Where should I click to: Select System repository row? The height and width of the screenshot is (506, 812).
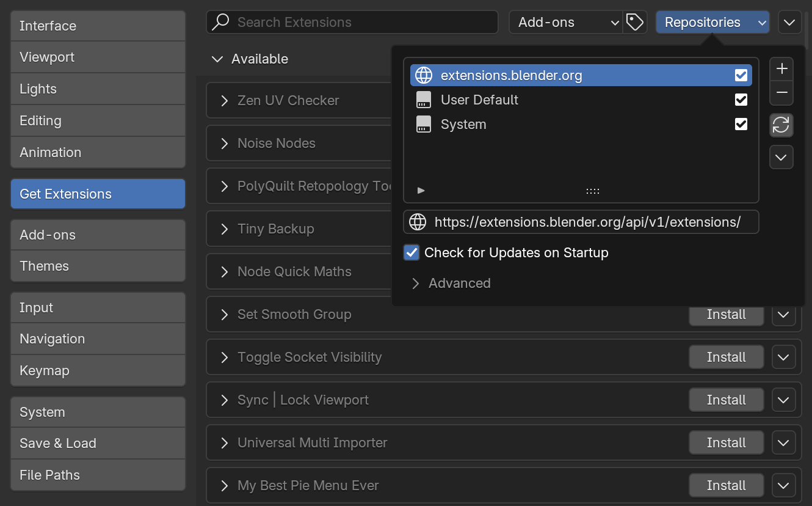coord(581,124)
